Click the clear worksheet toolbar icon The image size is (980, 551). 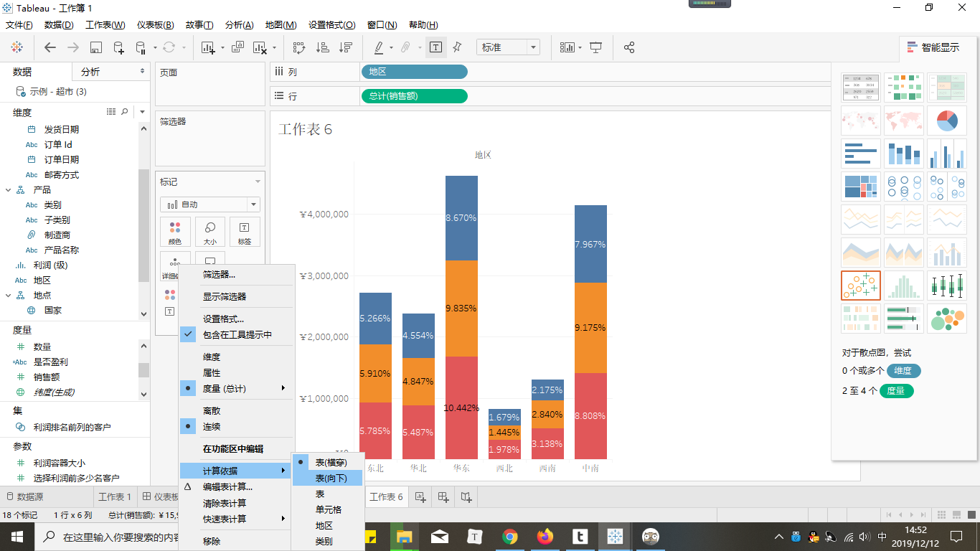pyautogui.click(x=259, y=47)
